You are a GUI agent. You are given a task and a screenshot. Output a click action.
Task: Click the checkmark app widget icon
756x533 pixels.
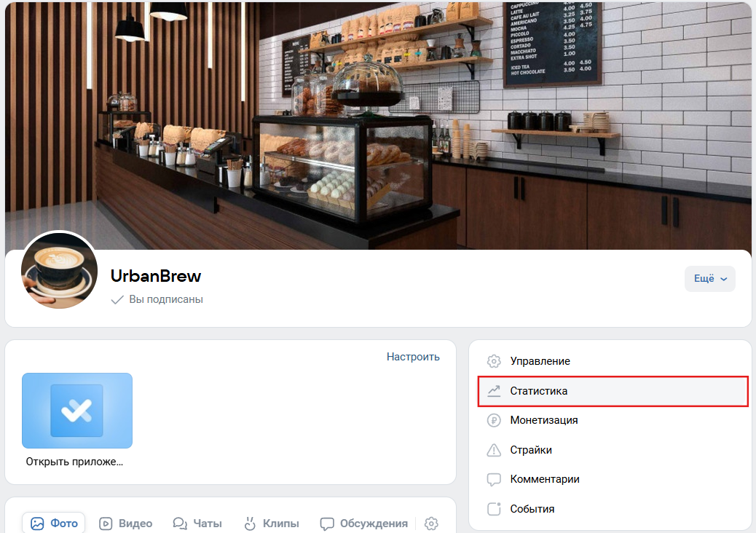click(77, 411)
